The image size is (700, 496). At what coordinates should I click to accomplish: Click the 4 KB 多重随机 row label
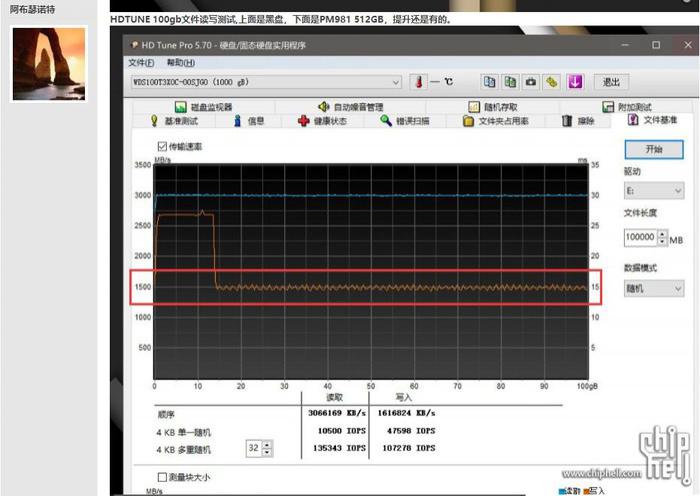click(x=183, y=450)
